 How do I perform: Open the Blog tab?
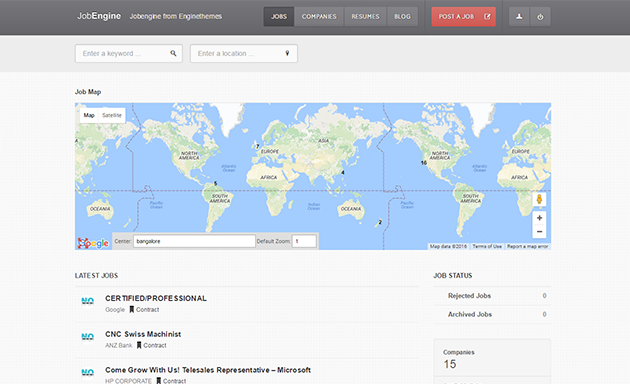click(402, 16)
